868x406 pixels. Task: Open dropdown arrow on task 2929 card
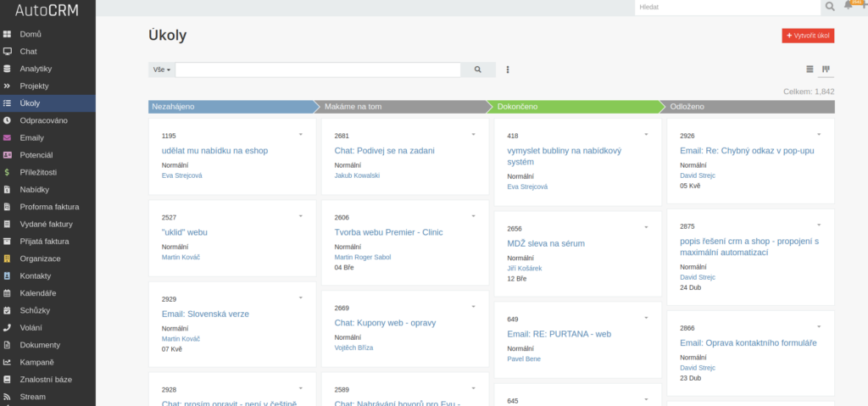click(301, 298)
